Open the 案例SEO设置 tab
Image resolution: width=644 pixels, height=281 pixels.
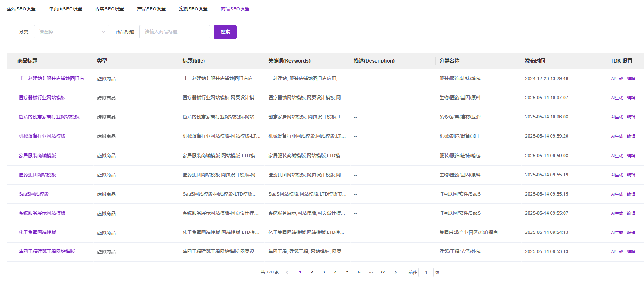tap(193, 9)
